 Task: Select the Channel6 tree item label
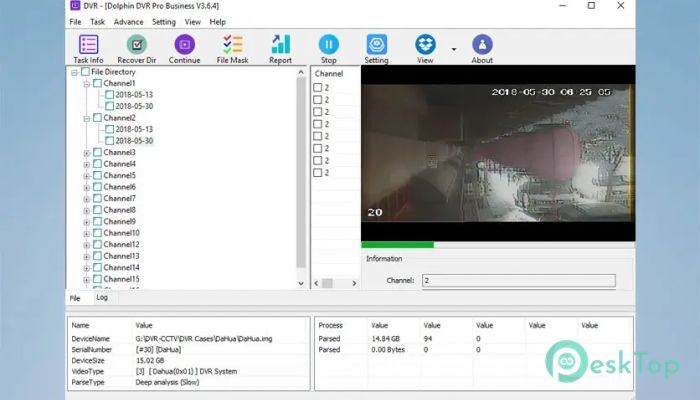click(x=120, y=187)
